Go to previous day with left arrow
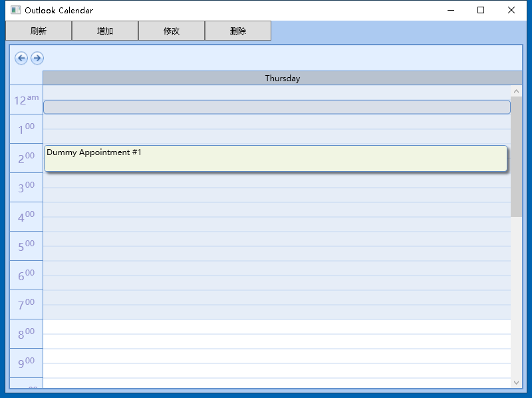 pos(21,58)
